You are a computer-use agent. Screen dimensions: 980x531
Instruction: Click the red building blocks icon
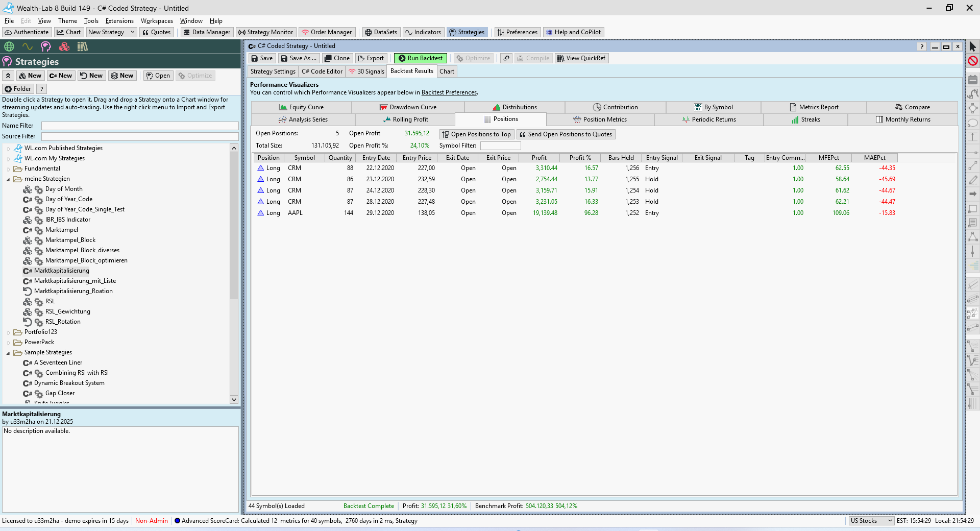[64, 46]
